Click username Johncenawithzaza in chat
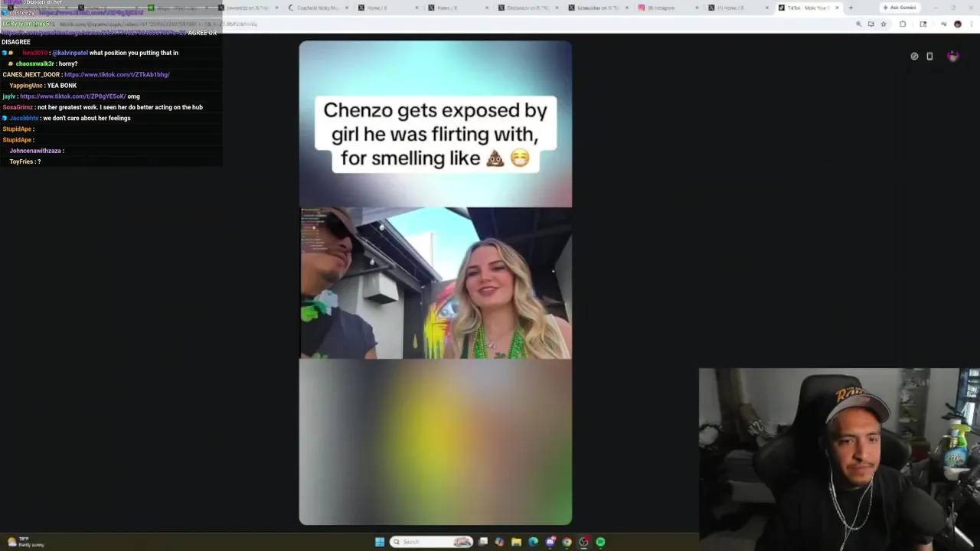 point(35,151)
